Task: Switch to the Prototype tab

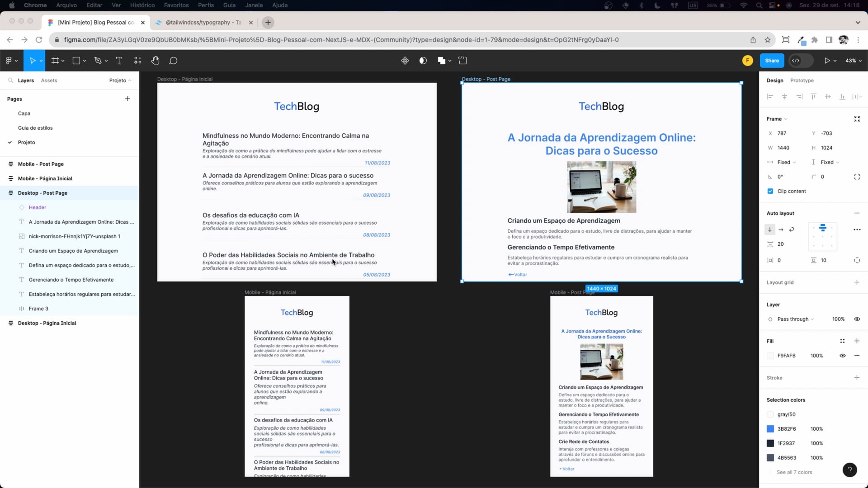Action: coord(802,80)
